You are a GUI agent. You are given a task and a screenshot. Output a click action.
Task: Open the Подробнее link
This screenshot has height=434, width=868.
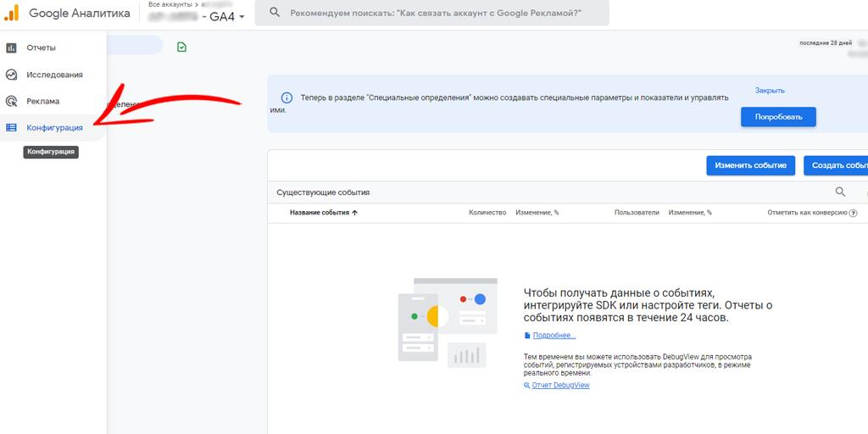pos(554,336)
